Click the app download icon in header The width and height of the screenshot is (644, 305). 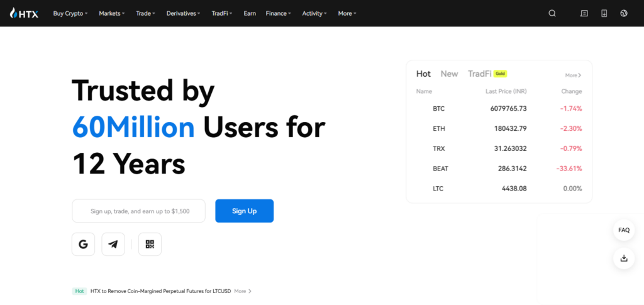tap(604, 13)
